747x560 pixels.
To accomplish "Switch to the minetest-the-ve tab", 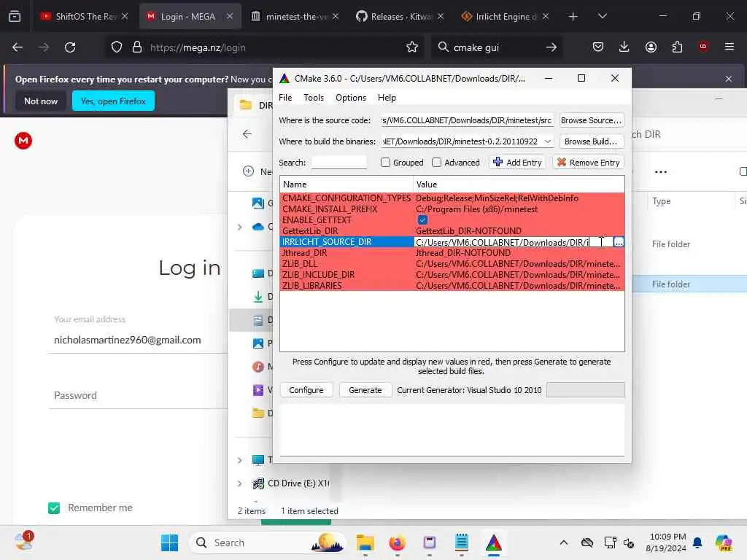I will coord(295,16).
